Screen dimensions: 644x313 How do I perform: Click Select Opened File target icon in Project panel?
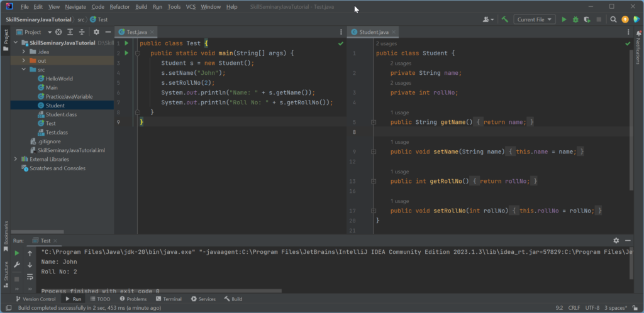tap(58, 32)
